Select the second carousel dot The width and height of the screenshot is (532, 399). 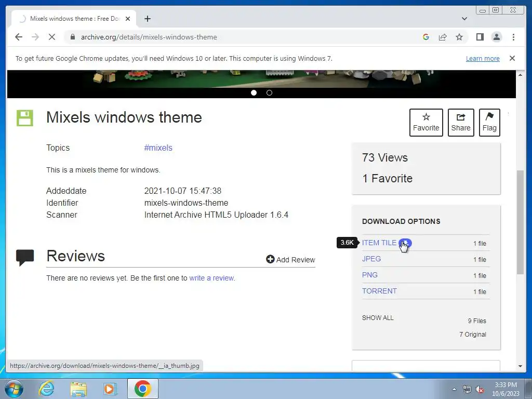[269, 92]
